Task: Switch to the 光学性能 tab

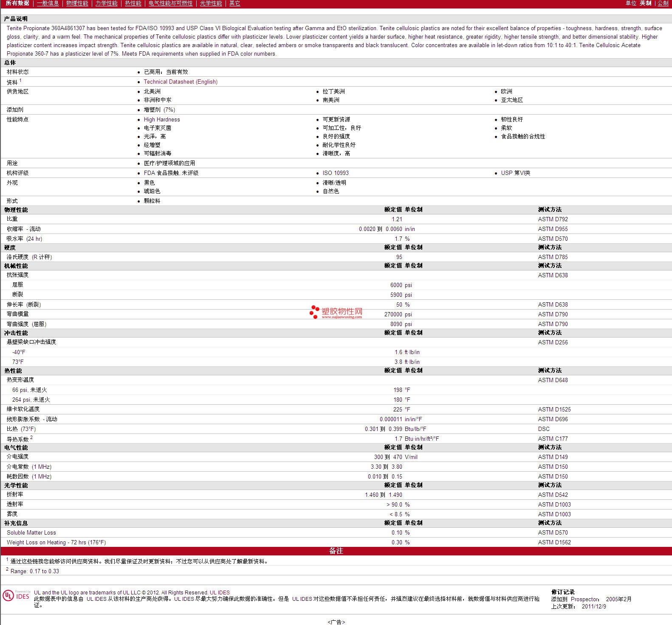Action: coord(211,3)
